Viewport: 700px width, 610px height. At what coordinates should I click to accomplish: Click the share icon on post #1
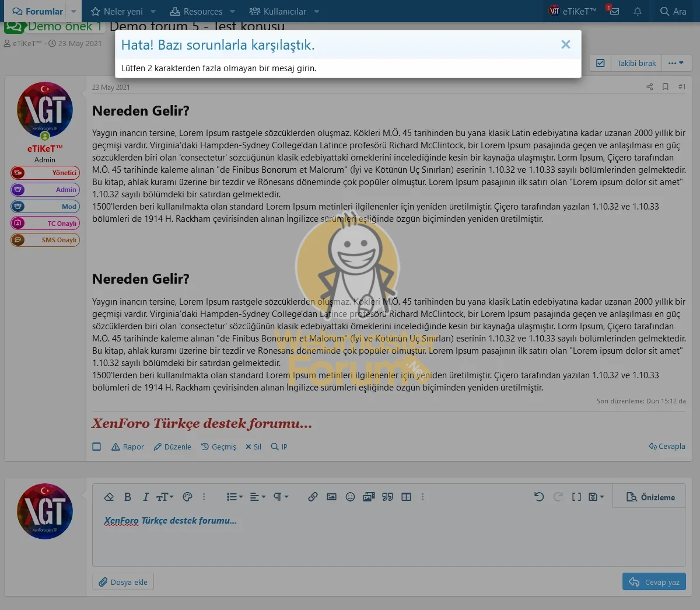point(650,87)
